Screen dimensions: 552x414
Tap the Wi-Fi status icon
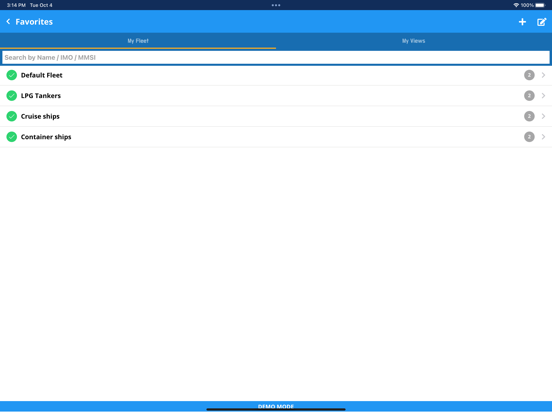point(516,5)
